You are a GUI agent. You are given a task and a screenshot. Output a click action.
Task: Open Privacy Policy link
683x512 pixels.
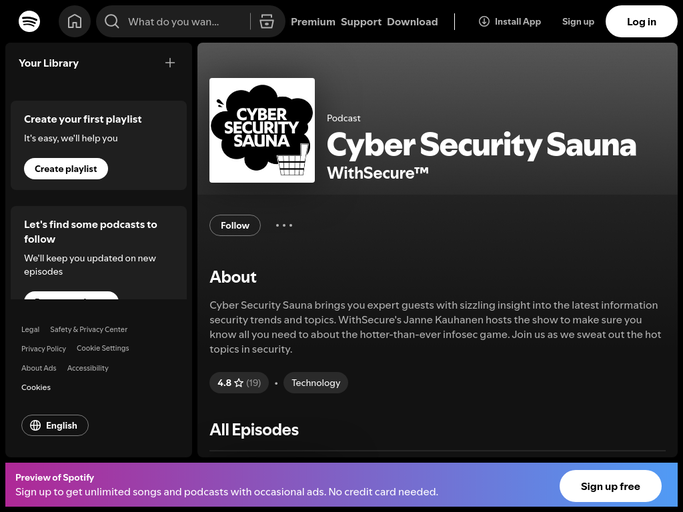tap(44, 349)
